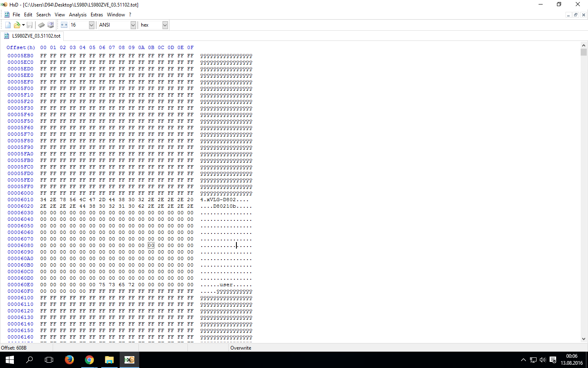Click the 00 column header
Image resolution: width=588 pixels, height=368 pixels.
coord(43,47)
